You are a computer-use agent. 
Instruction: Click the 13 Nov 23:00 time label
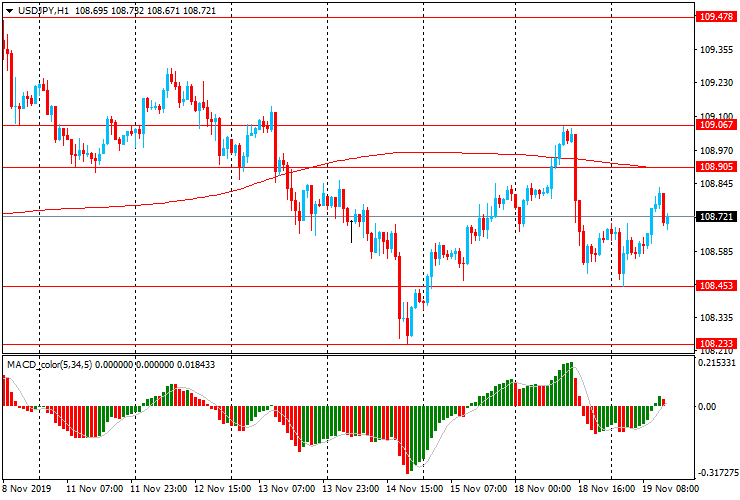[x=351, y=488]
